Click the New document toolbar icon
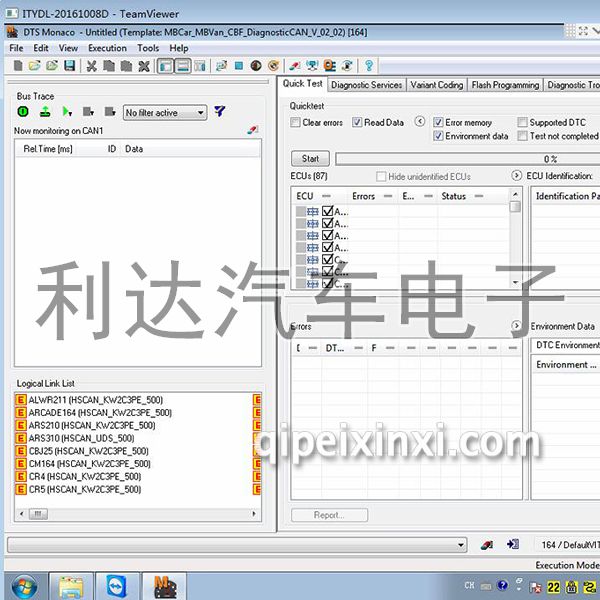600x600 pixels. click(x=18, y=66)
